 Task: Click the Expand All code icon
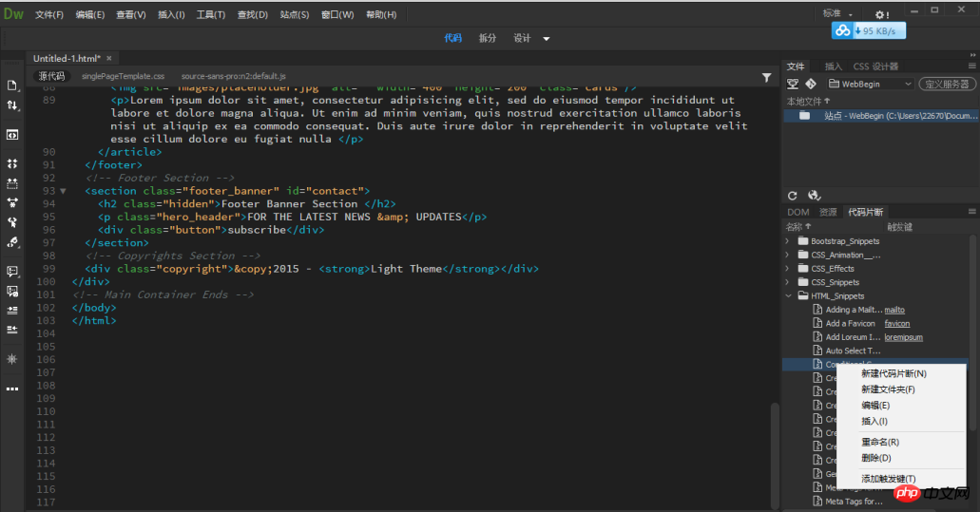(x=11, y=163)
